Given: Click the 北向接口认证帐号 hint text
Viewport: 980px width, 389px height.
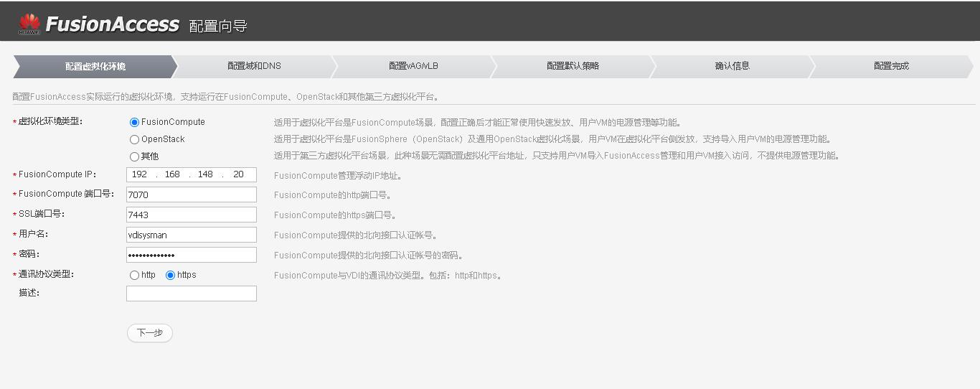Looking at the screenshot, I should click(356, 235).
